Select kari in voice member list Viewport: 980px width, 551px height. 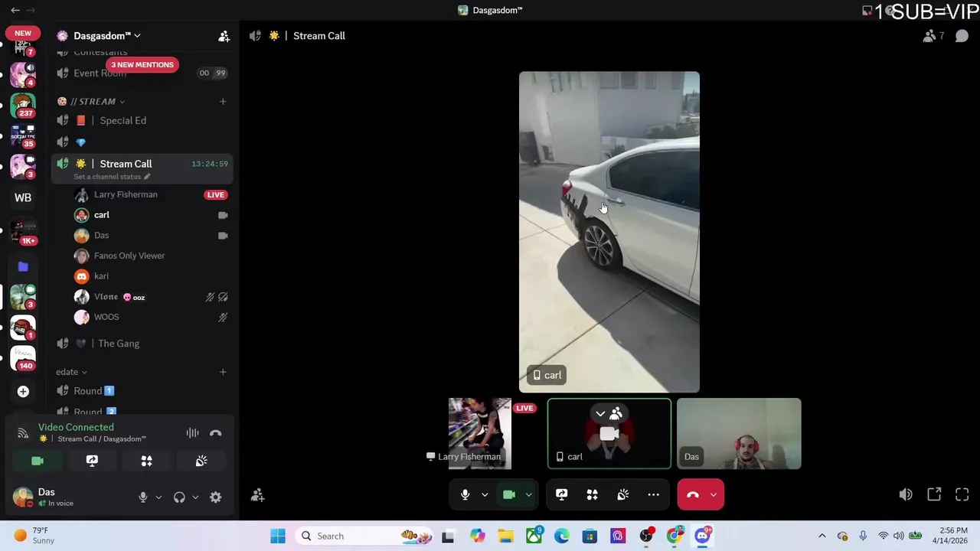point(101,276)
